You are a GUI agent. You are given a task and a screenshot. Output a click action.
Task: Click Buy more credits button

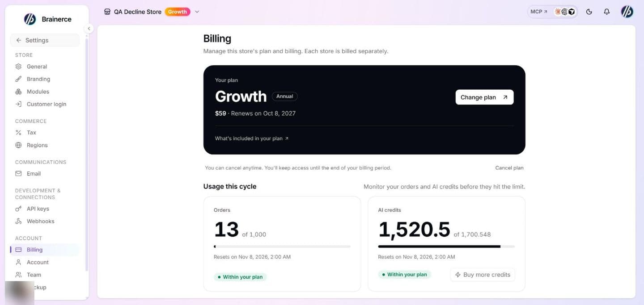point(483,275)
